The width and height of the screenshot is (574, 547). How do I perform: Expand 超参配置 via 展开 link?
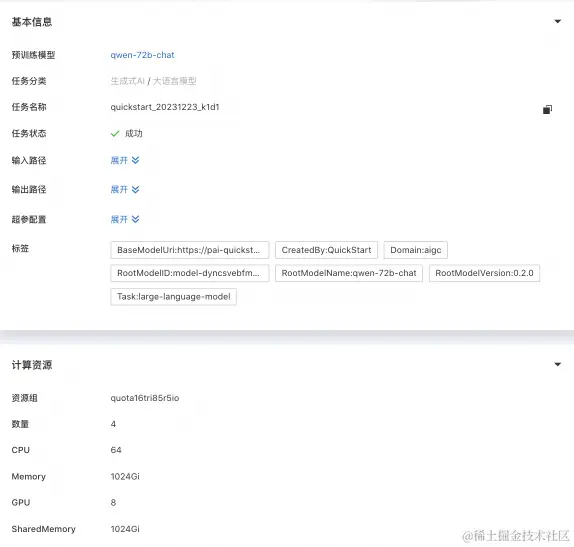click(119, 219)
